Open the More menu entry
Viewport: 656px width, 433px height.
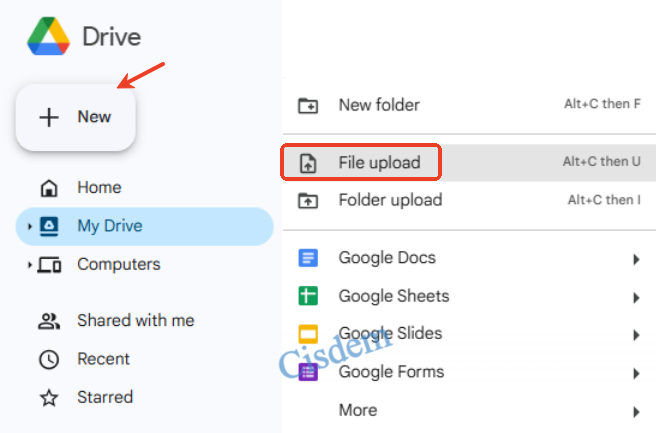pos(469,410)
